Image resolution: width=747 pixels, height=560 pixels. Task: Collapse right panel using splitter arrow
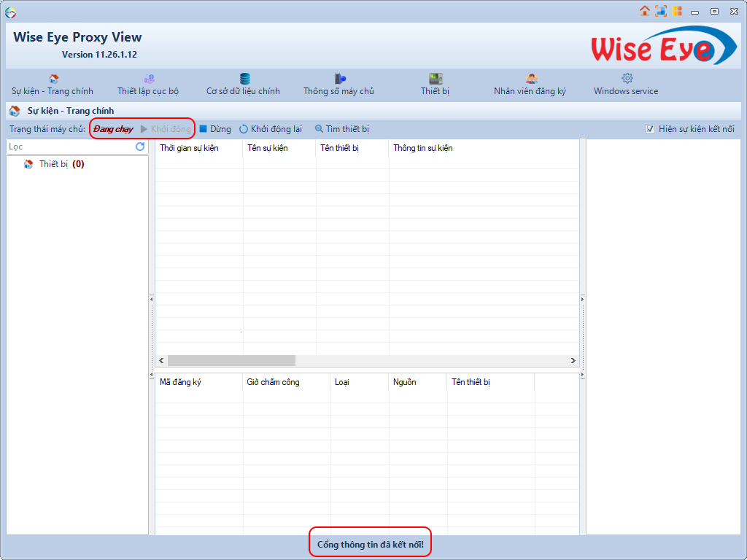point(583,297)
